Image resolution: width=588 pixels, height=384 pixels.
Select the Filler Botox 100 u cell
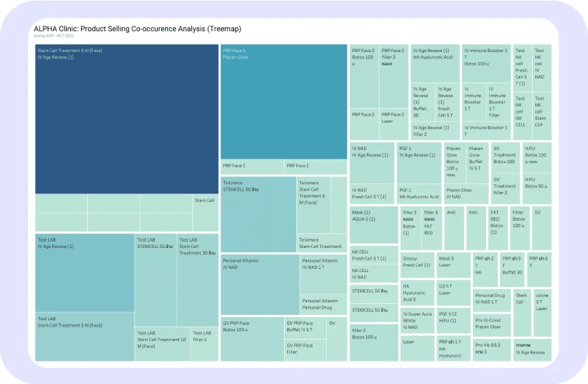click(520, 229)
